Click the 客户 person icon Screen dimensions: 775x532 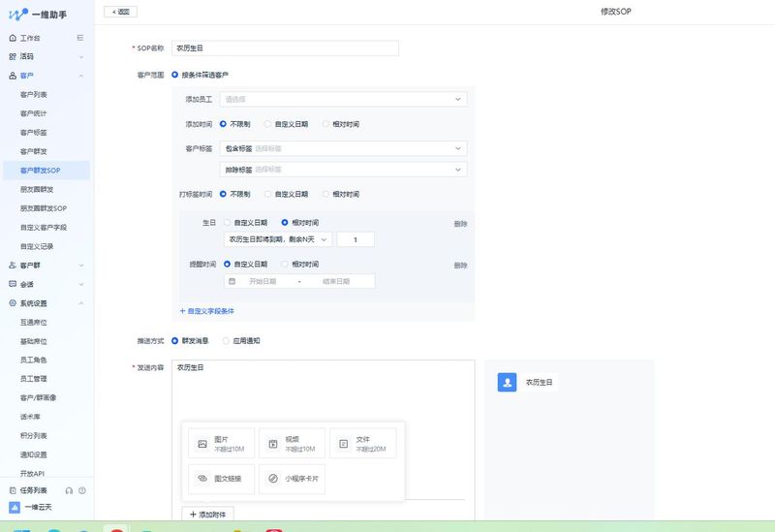pos(13,76)
